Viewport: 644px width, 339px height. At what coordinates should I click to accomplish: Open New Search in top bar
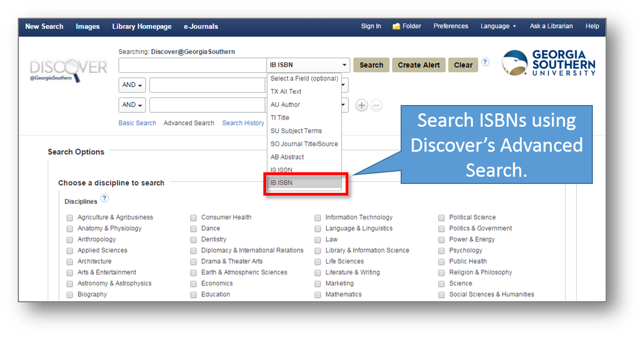click(x=44, y=26)
